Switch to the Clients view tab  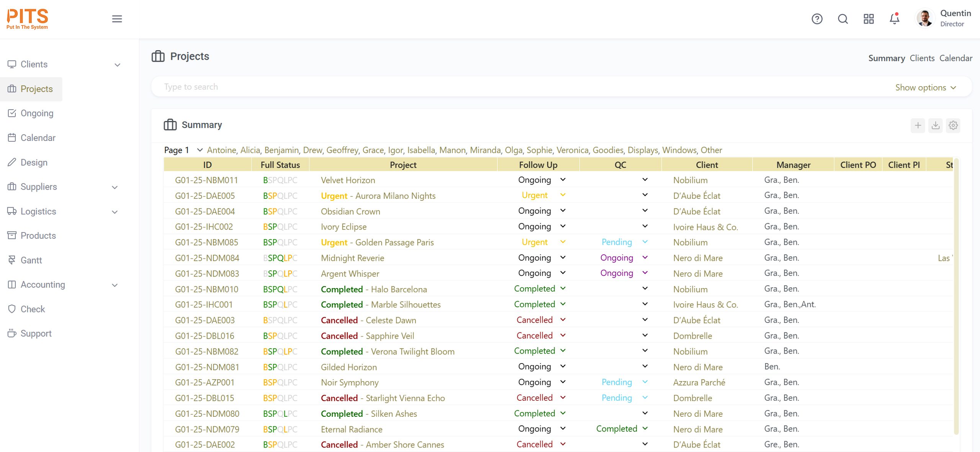[x=921, y=58]
